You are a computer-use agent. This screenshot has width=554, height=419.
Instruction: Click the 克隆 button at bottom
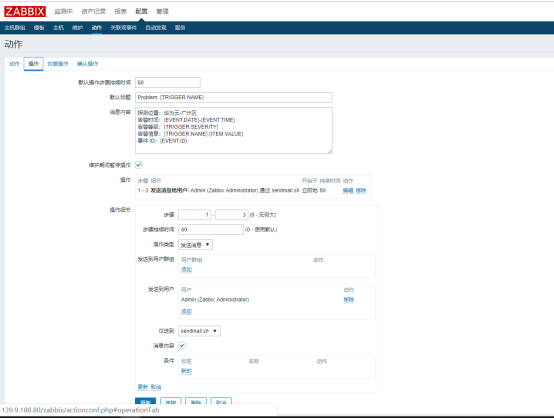[171, 402]
